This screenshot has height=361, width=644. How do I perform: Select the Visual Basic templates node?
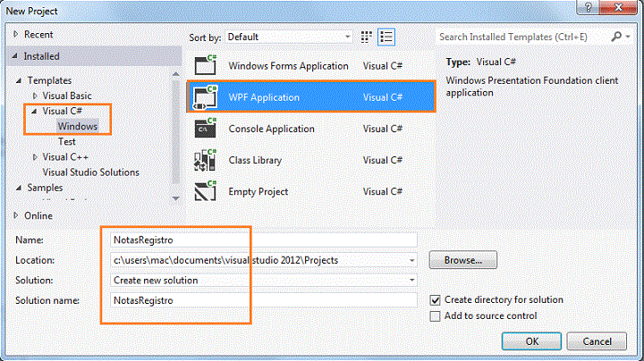coord(67,96)
